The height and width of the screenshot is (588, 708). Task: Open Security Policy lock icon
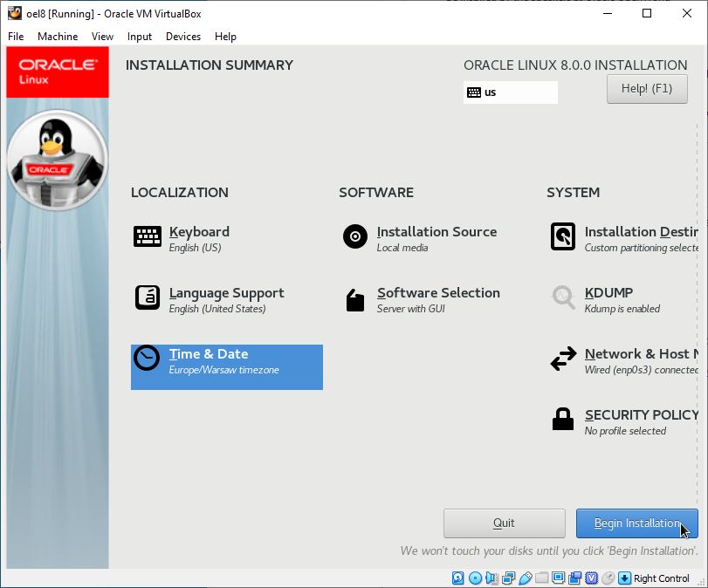[563, 420]
